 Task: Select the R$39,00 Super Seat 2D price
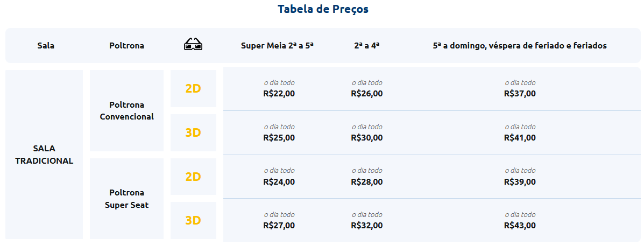coord(520,181)
